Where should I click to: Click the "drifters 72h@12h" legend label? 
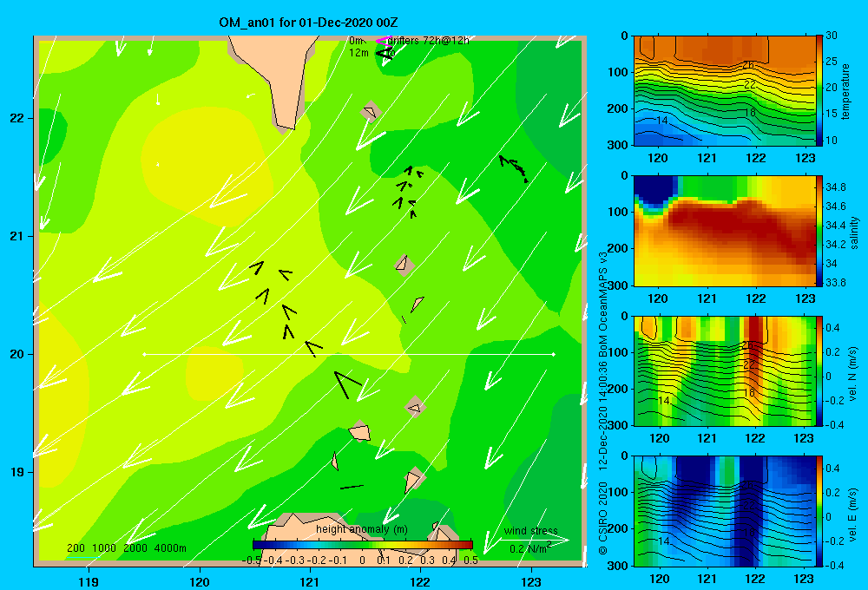429,41
